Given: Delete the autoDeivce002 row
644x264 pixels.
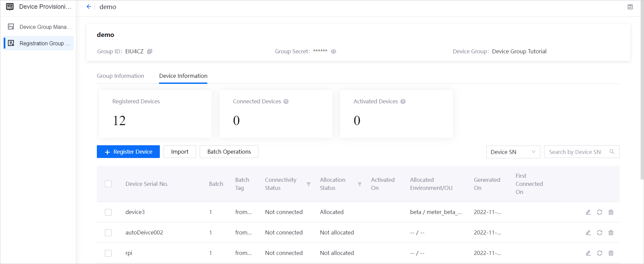Looking at the screenshot, I should [x=611, y=233].
